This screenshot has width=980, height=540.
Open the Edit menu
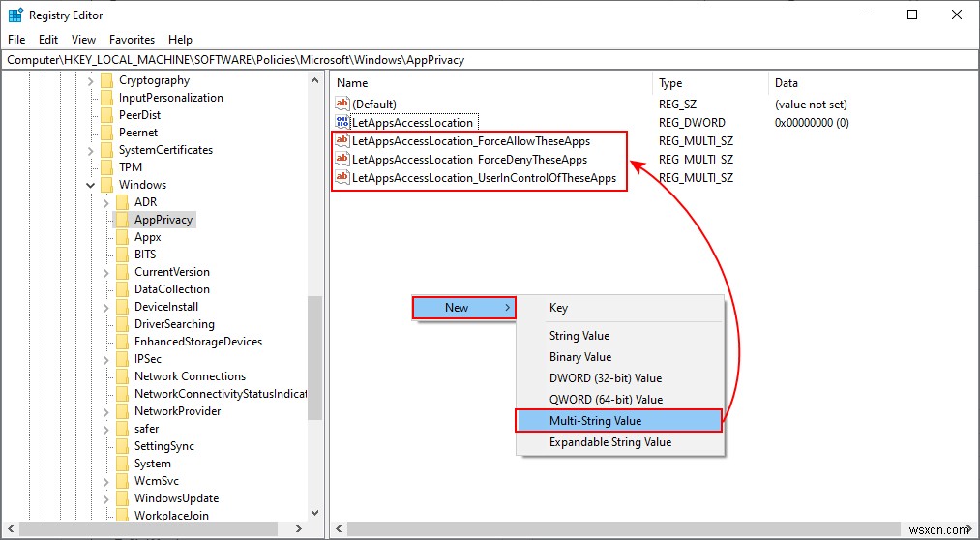[x=48, y=40]
